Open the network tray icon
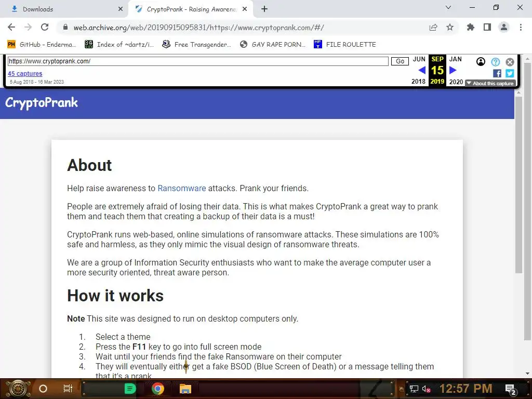Image resolution: width=532 pixels, height=399 pixels. [x=414, y=389]
